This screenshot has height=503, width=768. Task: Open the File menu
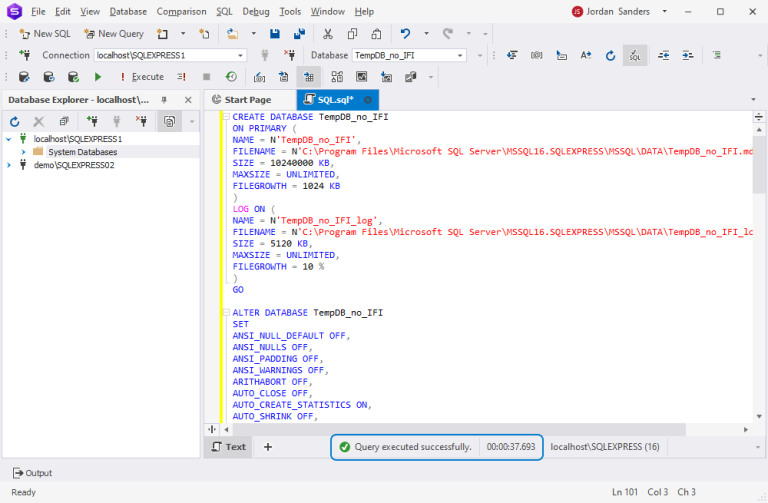coord(38,11)
